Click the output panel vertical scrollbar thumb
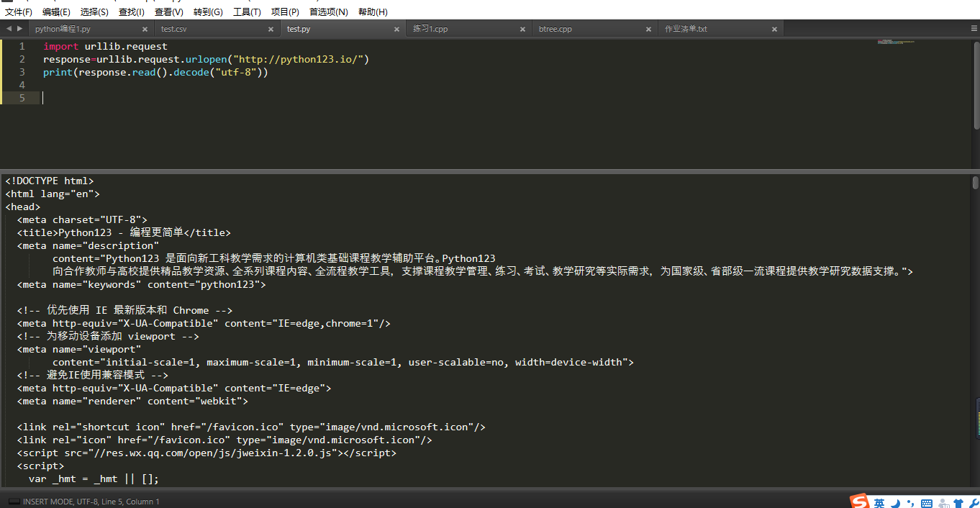Image resolution: width=980 pixels, height=508 pixels. point(976,183)
